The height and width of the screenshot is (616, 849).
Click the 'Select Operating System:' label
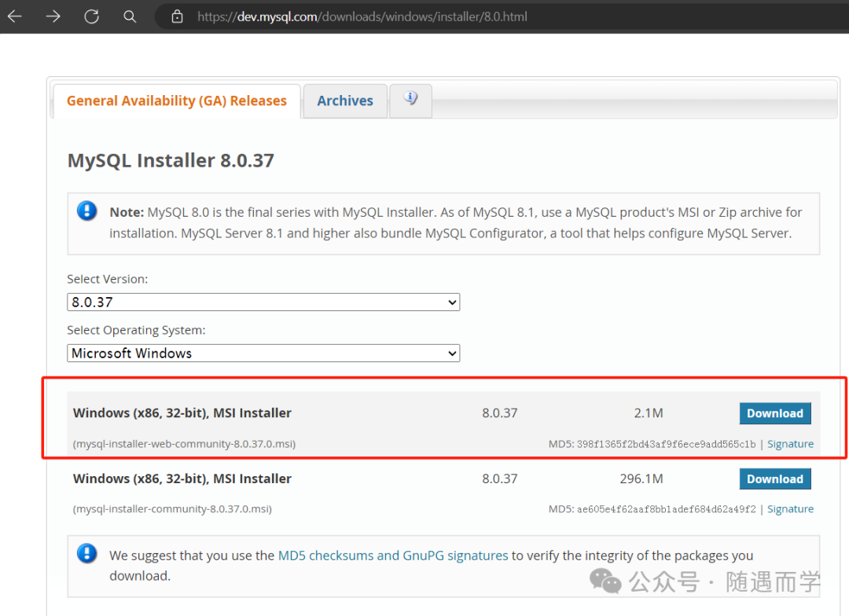[x=136, y=330]
